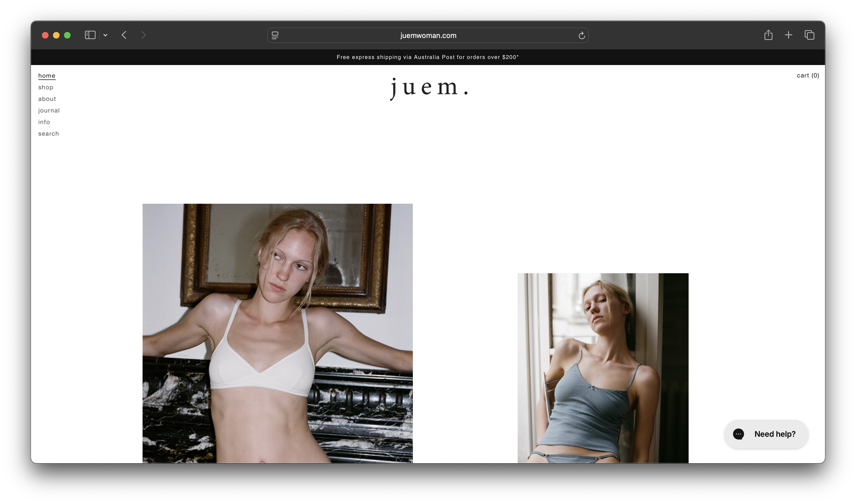Open the home navigation link
This screenshot has width=856, height=504.
(47, 76)
